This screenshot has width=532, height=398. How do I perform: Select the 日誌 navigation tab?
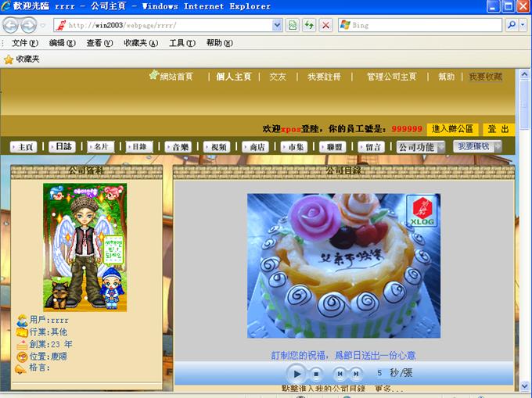62,147
